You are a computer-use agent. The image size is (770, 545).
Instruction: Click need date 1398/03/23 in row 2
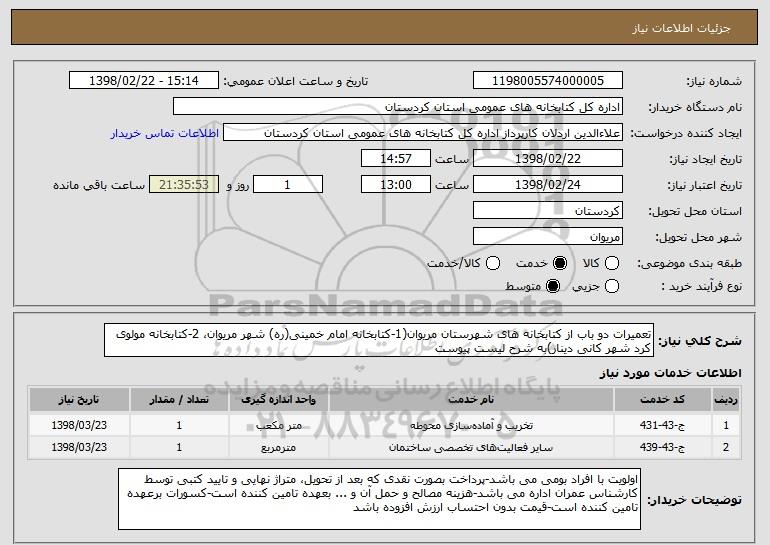79,447
